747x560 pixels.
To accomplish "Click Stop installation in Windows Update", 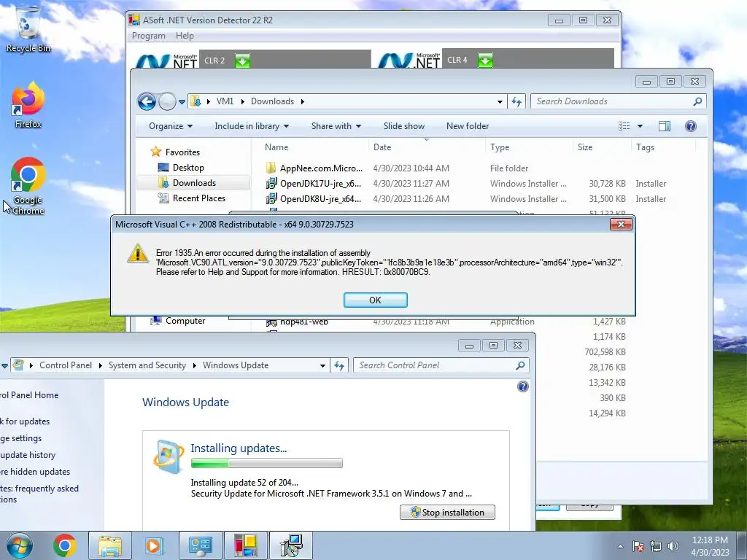I will 447,513.
